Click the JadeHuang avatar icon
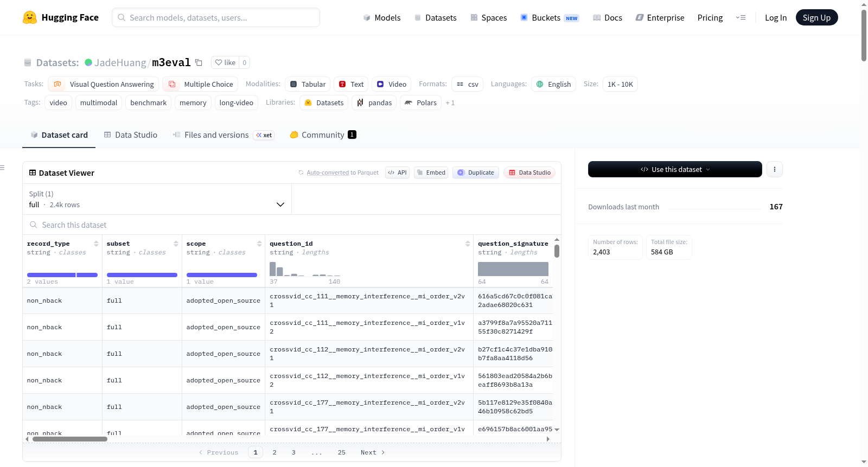Screen dimensions: 868x467 click(x=88, y=62)
